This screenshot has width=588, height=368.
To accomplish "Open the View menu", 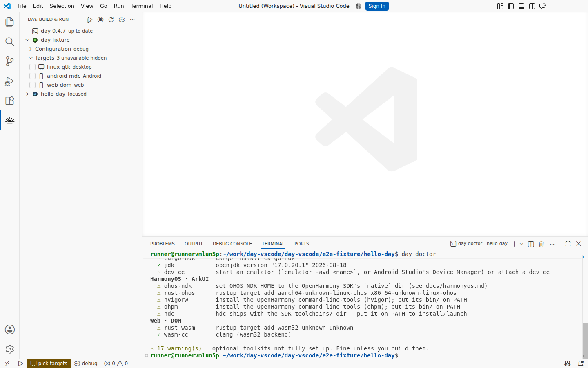I will click(87, 6).
